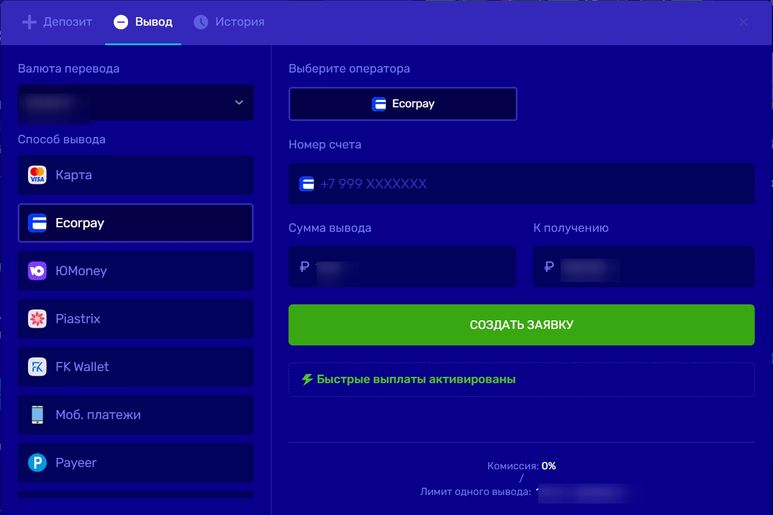Expand the Валюта перевода currency dropdown
The width and height of the screenshot is (773, 515).
click(x=135, y=102)
